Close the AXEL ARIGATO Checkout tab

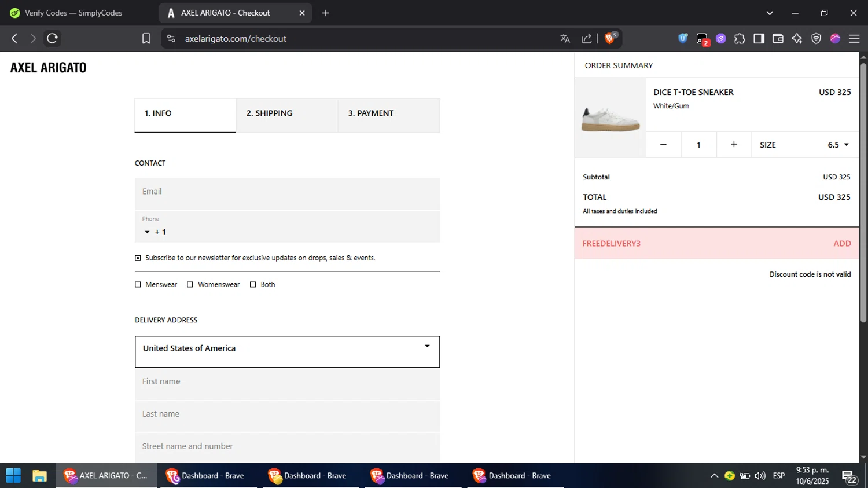coord(301,13)
